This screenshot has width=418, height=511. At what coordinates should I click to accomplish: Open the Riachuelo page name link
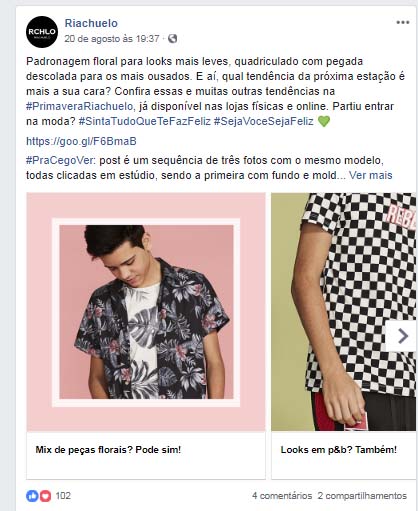91,23
